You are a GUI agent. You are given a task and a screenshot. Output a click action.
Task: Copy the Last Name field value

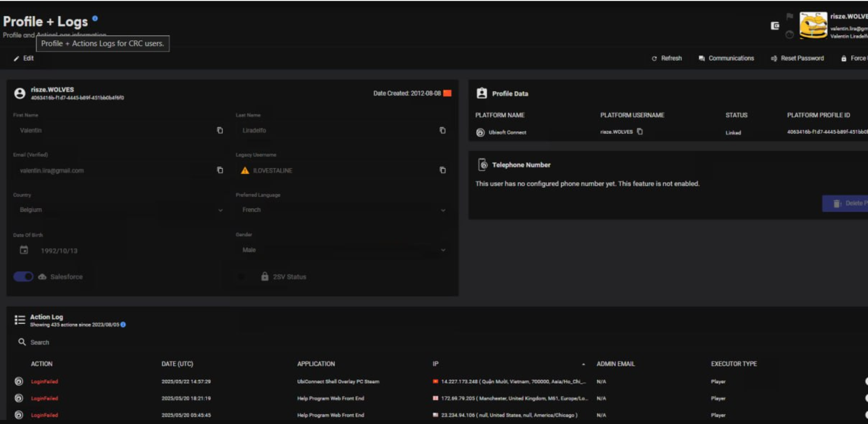(442, 130)
